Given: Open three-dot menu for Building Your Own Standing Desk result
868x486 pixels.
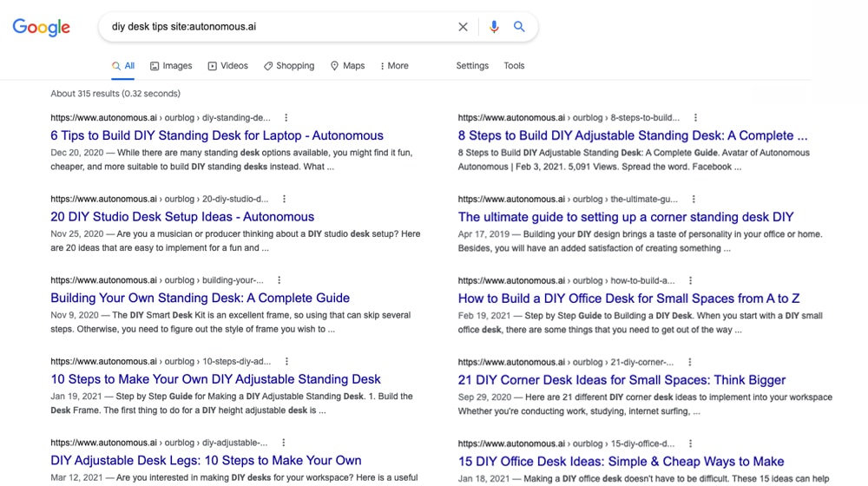Looking at the screenshot, I should click(x=279, y=280).
